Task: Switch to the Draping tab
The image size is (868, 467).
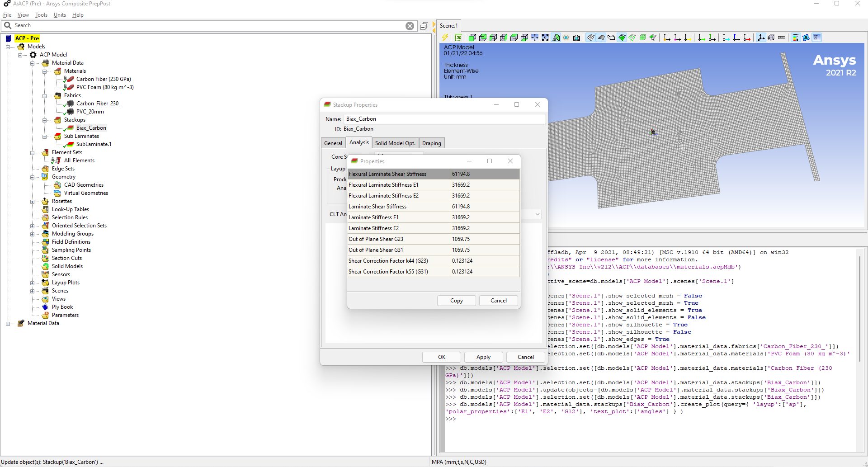Action: (x=431, y=143)
